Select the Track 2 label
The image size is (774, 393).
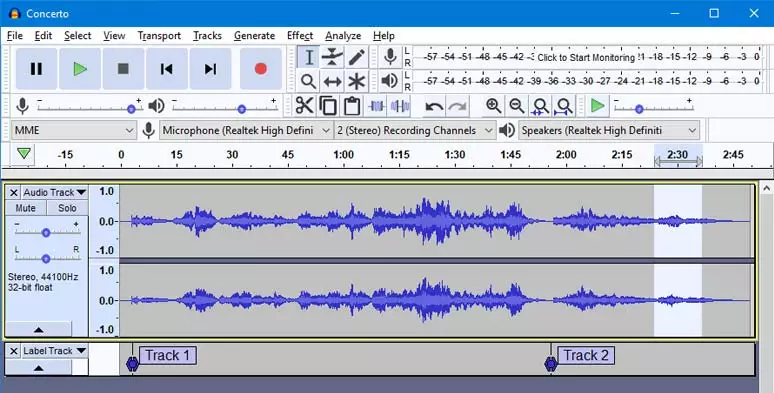(x=586, y=355)
